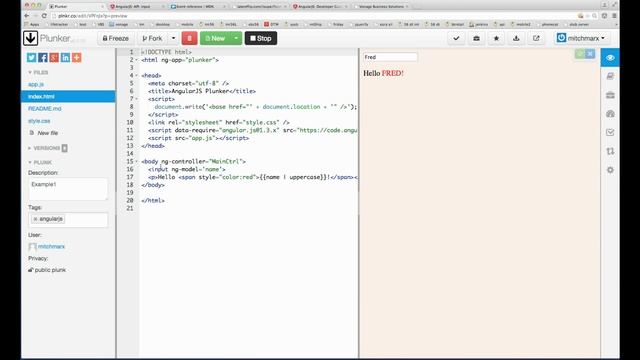The height and width of the screenshot is (360, 640).
Task: Open the Apps bookmarks shortcut
Action: [x=32, y=24]
